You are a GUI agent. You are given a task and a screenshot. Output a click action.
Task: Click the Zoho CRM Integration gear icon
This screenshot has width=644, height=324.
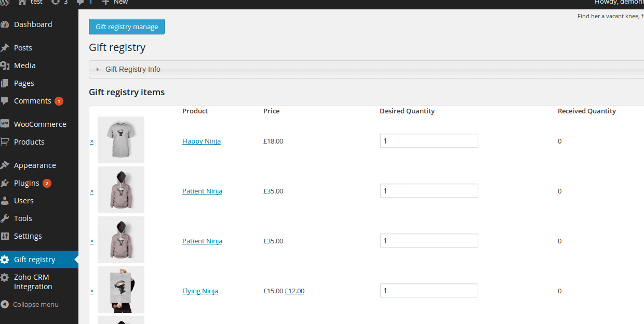click(5, 277)
